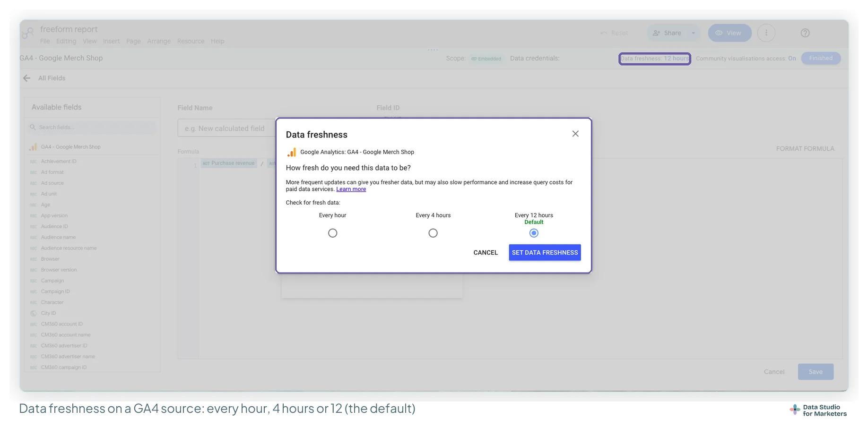Click the Reset undo button
868x427 pixels.
[x=614, y=33]
